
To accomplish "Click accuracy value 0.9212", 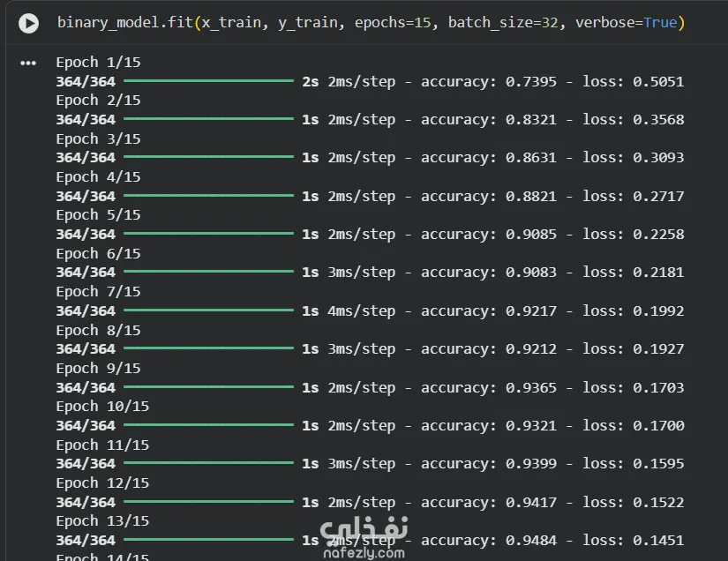I will click(531, 349).
